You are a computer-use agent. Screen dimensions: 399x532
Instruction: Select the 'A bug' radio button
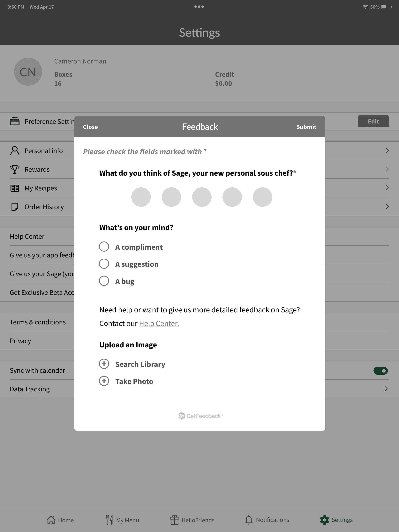click(104, 281)
